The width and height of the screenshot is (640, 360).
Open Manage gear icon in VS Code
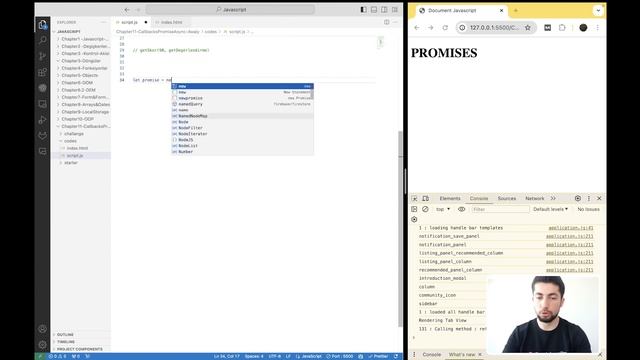[x=42, y=344]
